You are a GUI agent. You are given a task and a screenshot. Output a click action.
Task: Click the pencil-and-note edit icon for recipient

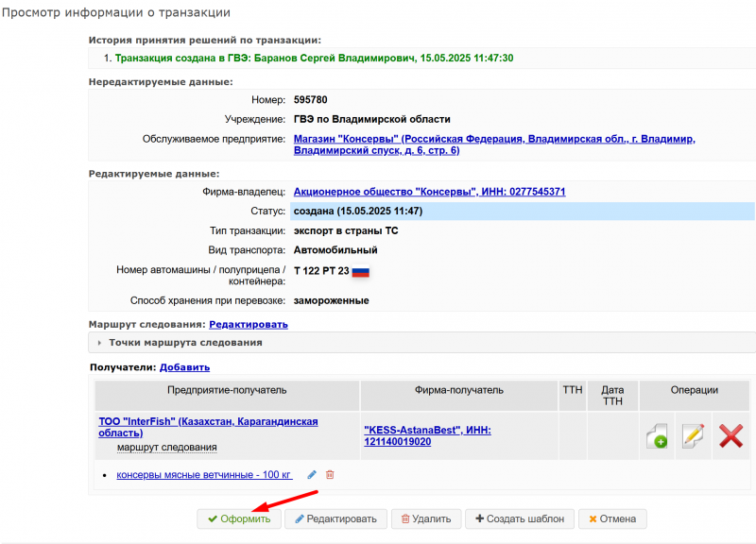point(693,435)
